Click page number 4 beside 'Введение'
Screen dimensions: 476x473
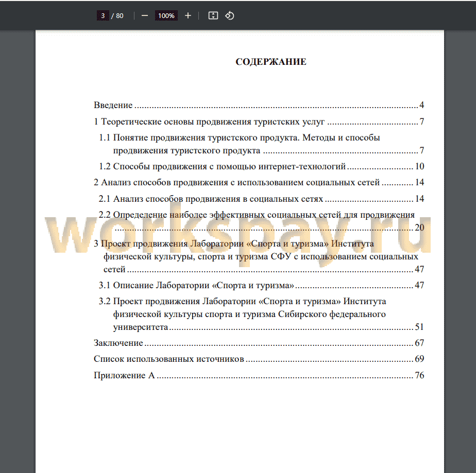422,105
